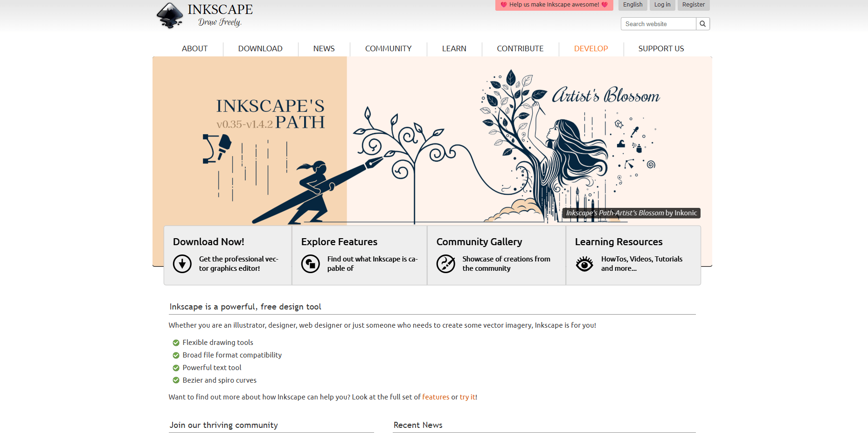The height and width of the screenshot is (433, 868).
Task: Open the ABOUT menu
Action: tap(194, 48)
